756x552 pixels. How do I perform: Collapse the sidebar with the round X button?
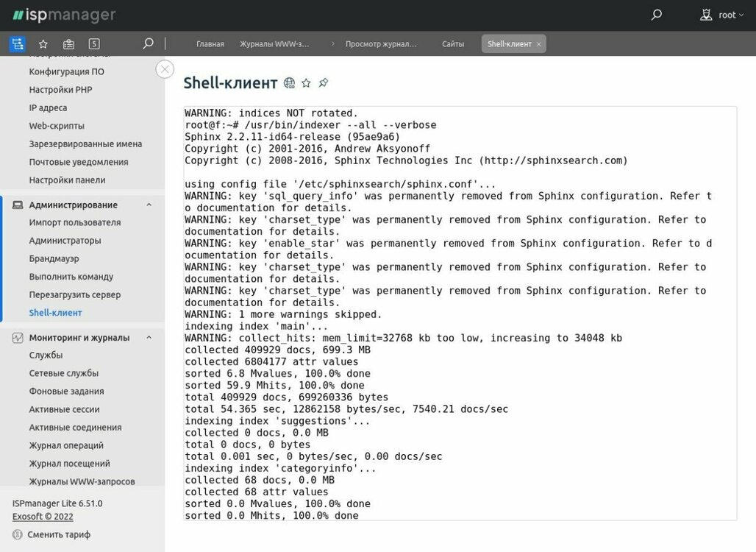click(165, 69)
